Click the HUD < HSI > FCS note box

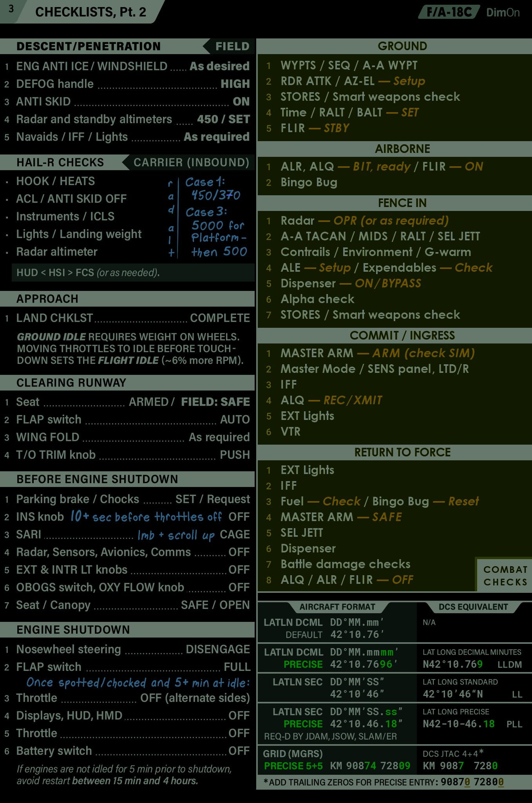pos(132,273)
